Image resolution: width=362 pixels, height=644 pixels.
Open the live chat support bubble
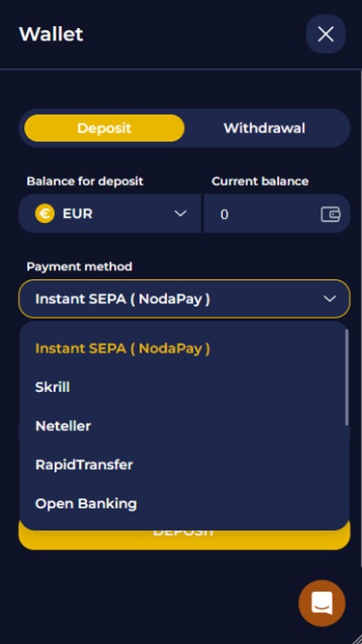321,602
